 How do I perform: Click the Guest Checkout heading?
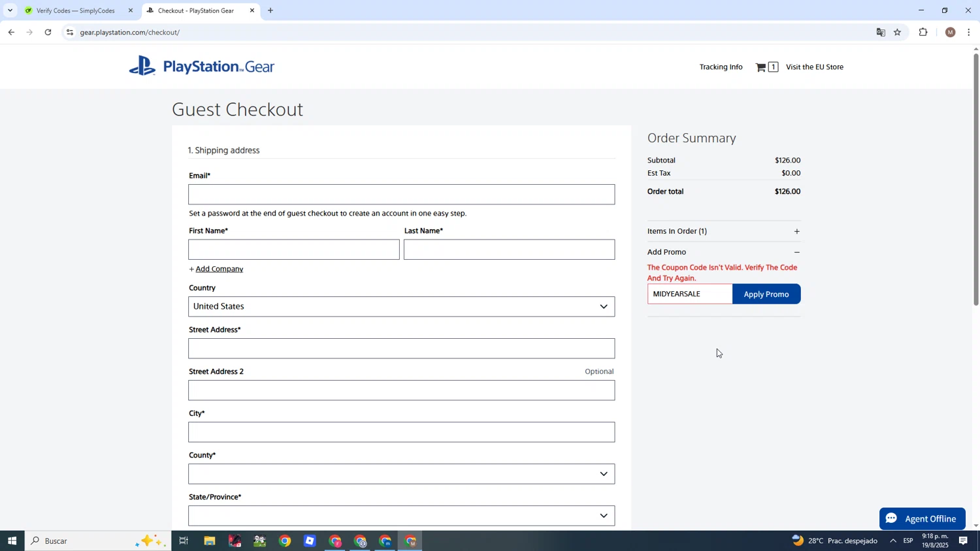[x=237, y=109]
